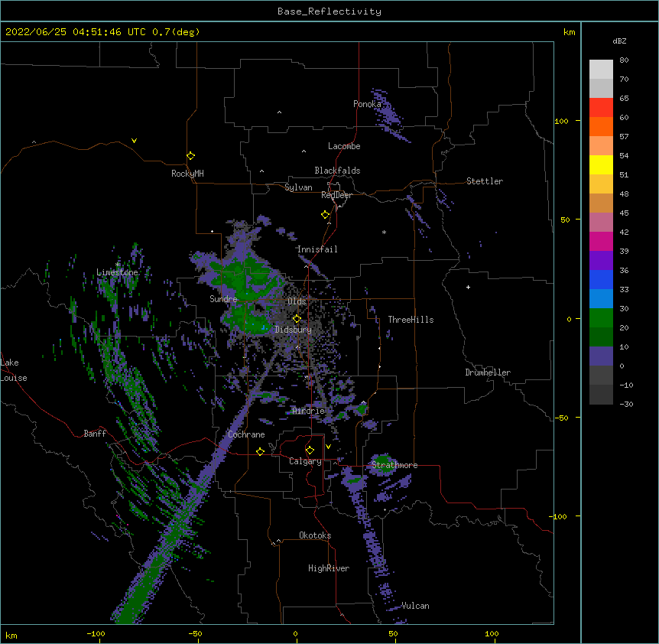Click the Innisfail town label
This screenshot has height=644, width=659.
(x=317, y=249)
